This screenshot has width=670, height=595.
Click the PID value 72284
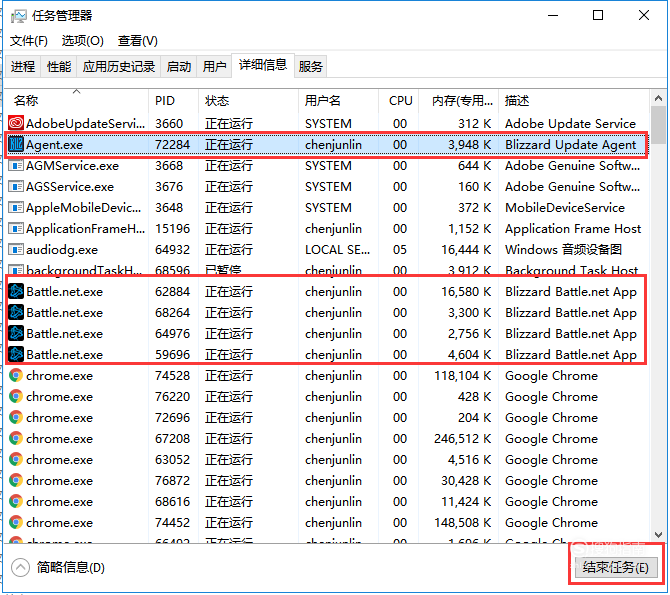pyautogui.click(x=172, y=144)
